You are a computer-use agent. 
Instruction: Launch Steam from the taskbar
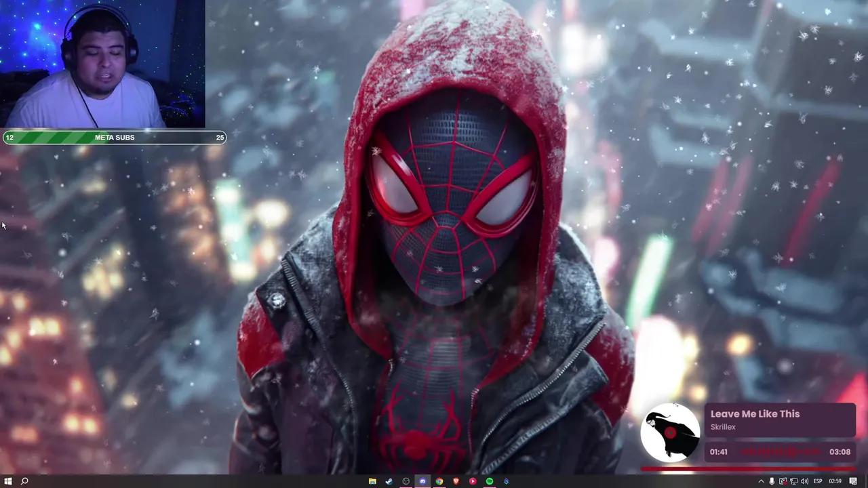[389, 481]
